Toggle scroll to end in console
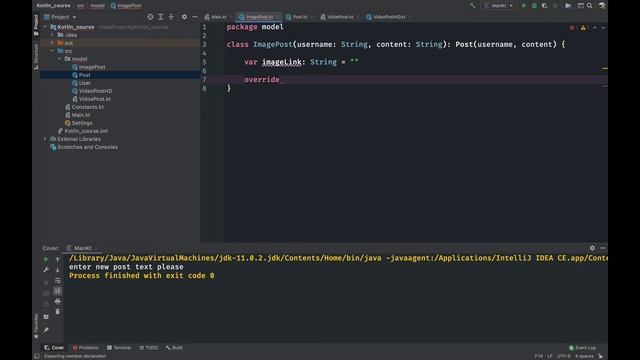This screenshot has height=360, width=640. click(x=58, y=291)
